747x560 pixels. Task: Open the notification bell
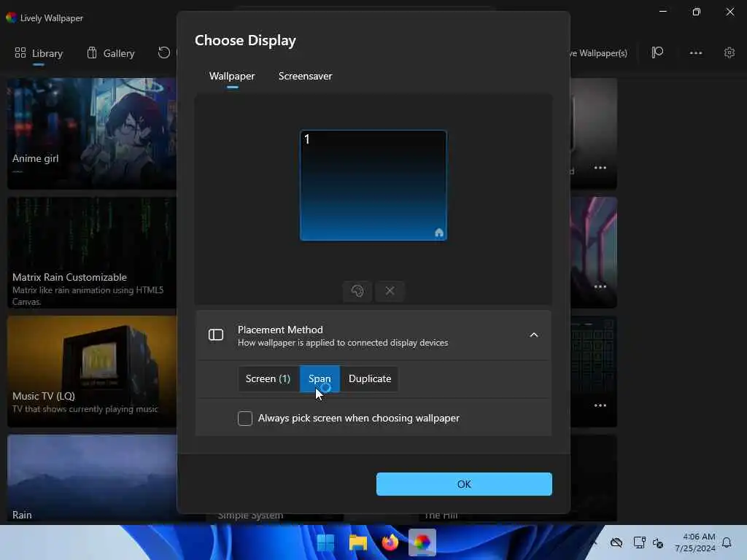(727, 542)
